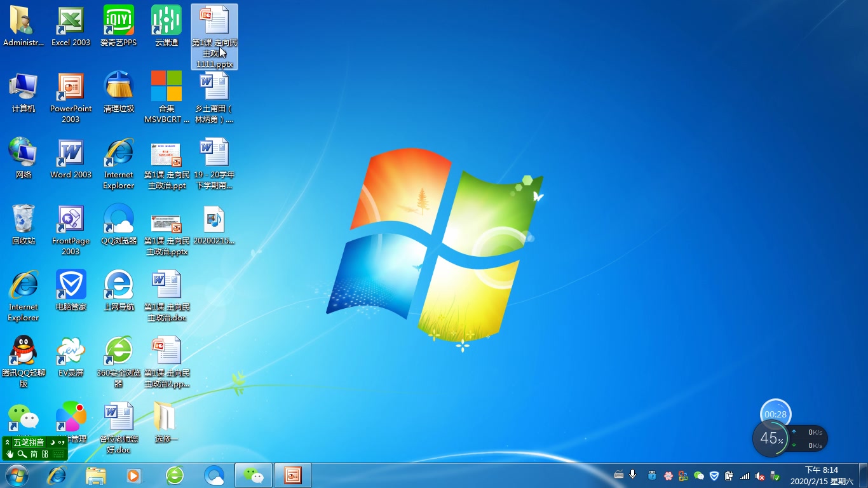Toggle half/full width moon icon

(x=52, y=442)
